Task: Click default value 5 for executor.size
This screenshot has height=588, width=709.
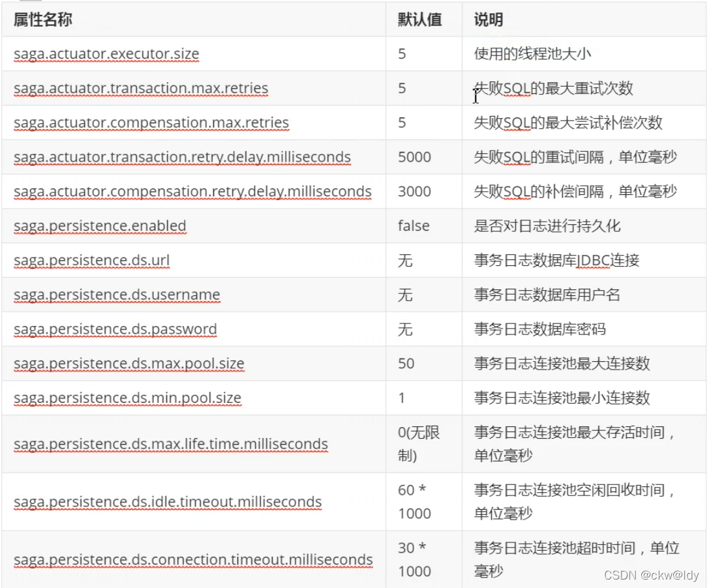Action: (402, 54)
